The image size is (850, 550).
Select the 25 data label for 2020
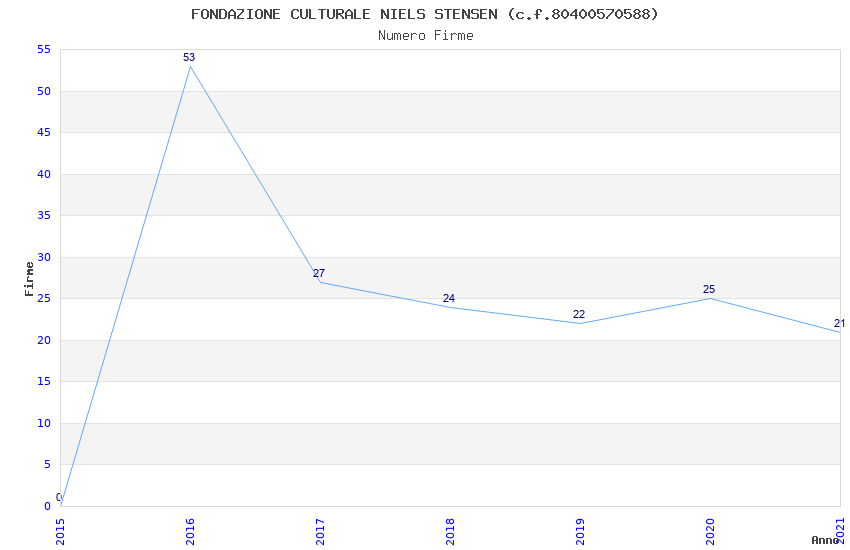(709, 289)
